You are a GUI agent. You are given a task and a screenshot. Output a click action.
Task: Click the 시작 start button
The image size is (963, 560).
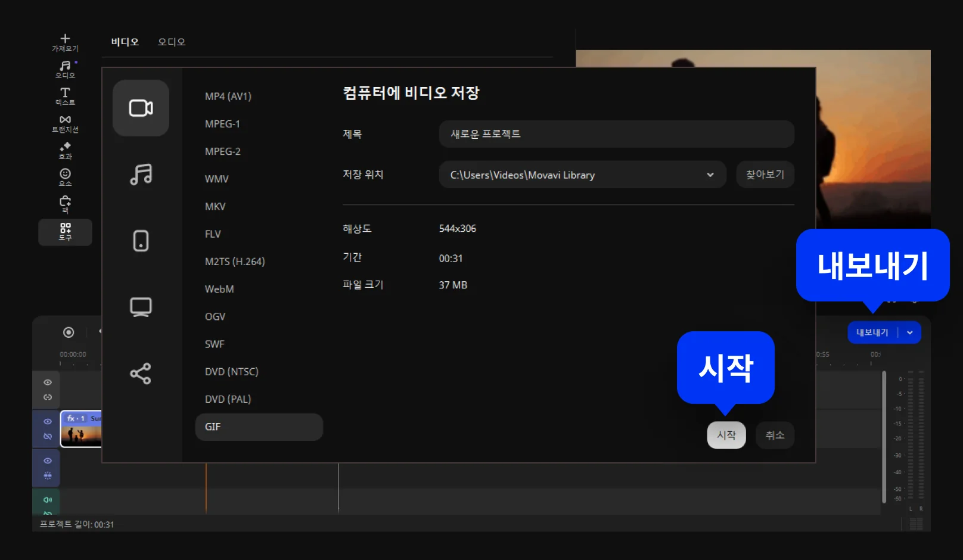tap(726, 435)
